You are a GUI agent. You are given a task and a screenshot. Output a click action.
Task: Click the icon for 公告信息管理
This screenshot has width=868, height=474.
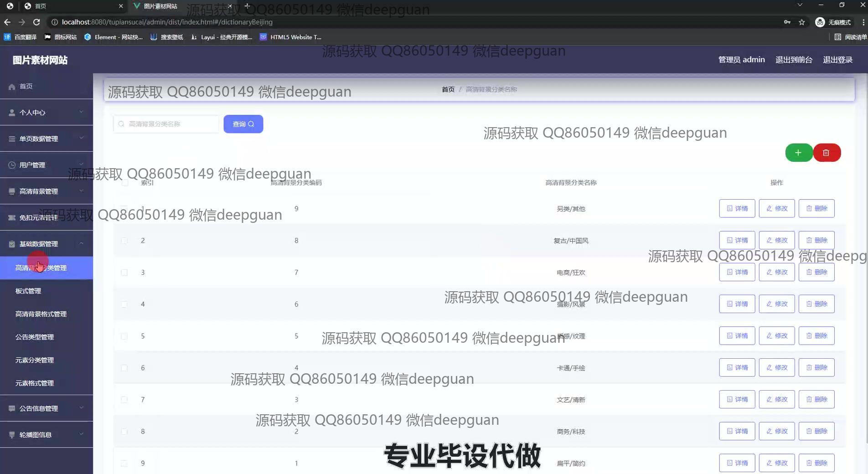(x=12, y=409)
